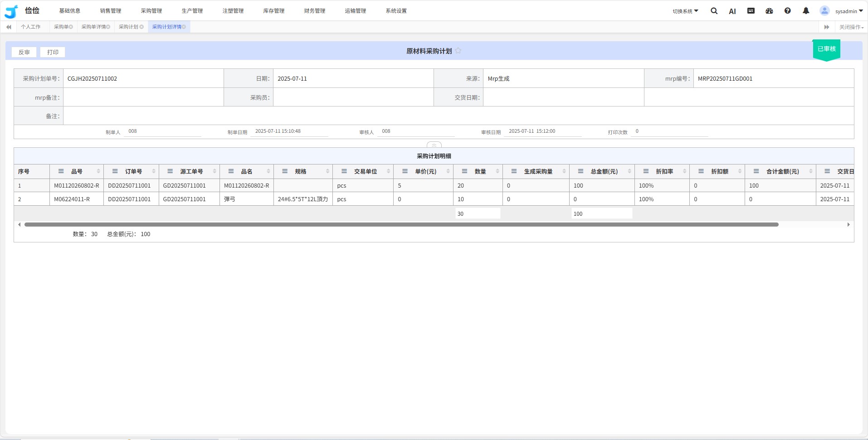The width and height of the screenshot is (868, 440).
Task: Switch to the 采购单详情 tab
Action: point(93,27)
